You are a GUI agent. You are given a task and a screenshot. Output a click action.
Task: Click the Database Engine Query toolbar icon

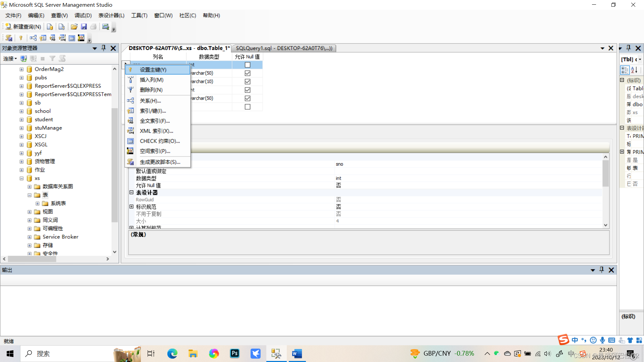[50, 27]
